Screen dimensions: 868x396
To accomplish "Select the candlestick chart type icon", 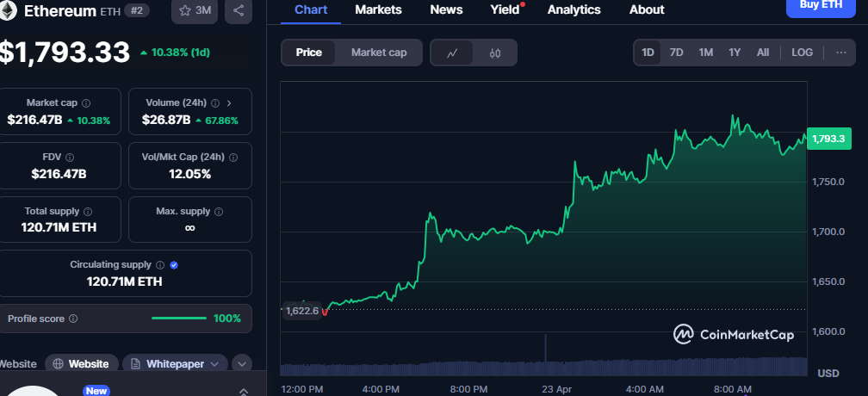I will 495,53.
